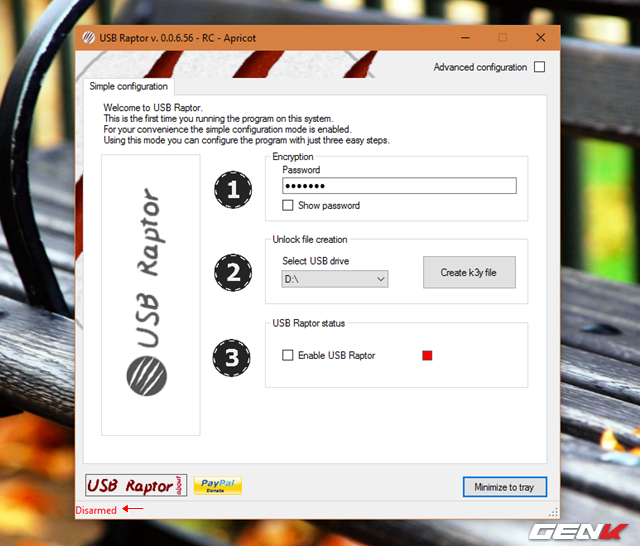Click the Advanced configuration label text
Screen dimensions: 640x546
pyautogui.click(x=480, y=67)
